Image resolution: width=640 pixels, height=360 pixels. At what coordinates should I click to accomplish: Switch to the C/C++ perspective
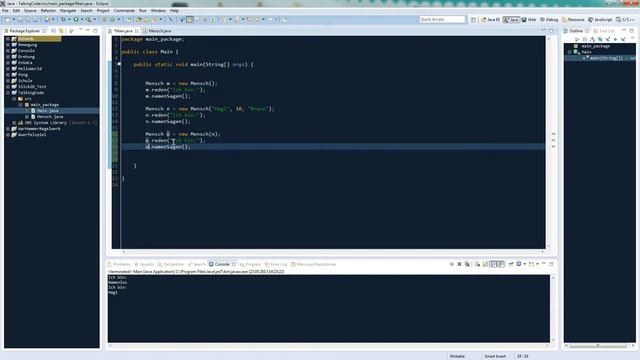[625, 20]
